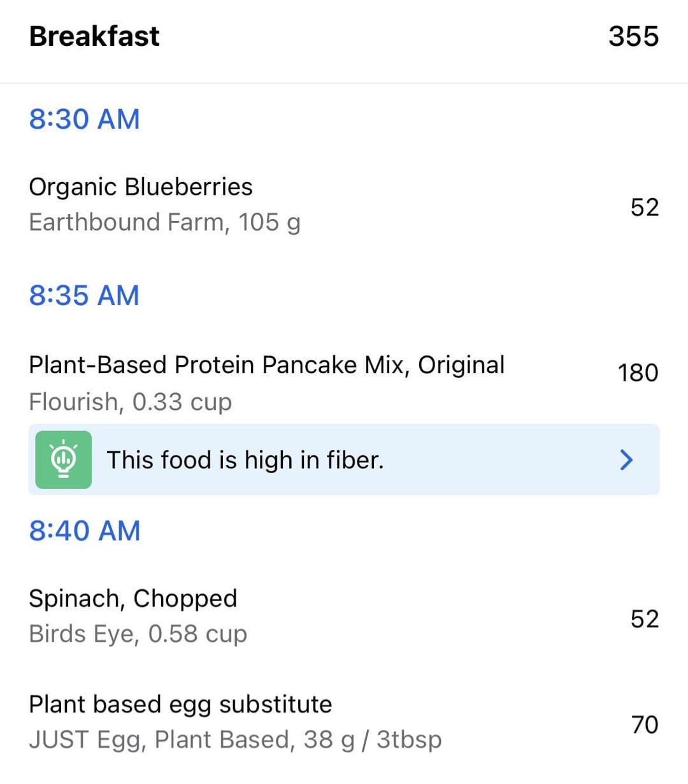Tap the 70 calorie value for egg substitute
The width and height of the screenshot is (688, 784).
645,725
